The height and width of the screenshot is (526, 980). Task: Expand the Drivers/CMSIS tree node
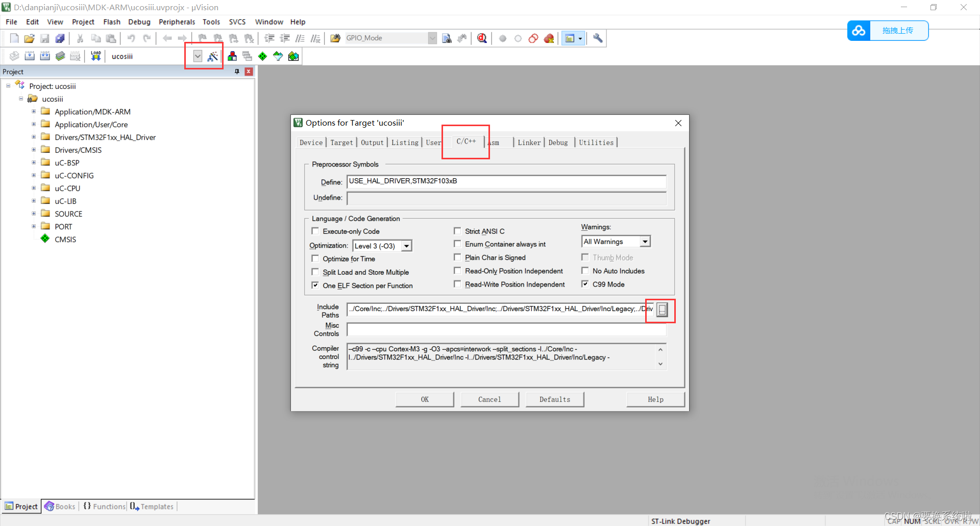point(34,150)
